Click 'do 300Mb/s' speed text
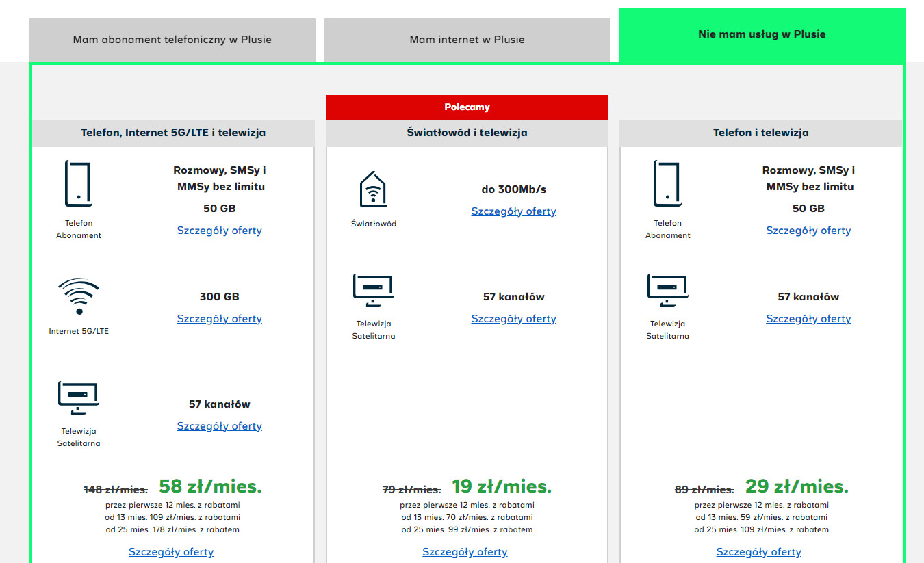Image resolution: width=924 pixels, height=563 pixels. tap(514, 189)
